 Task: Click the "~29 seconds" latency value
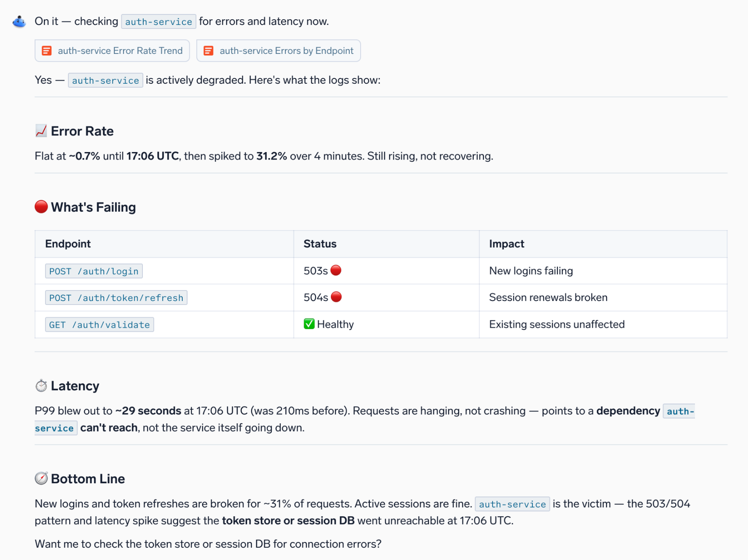[148, 411]
